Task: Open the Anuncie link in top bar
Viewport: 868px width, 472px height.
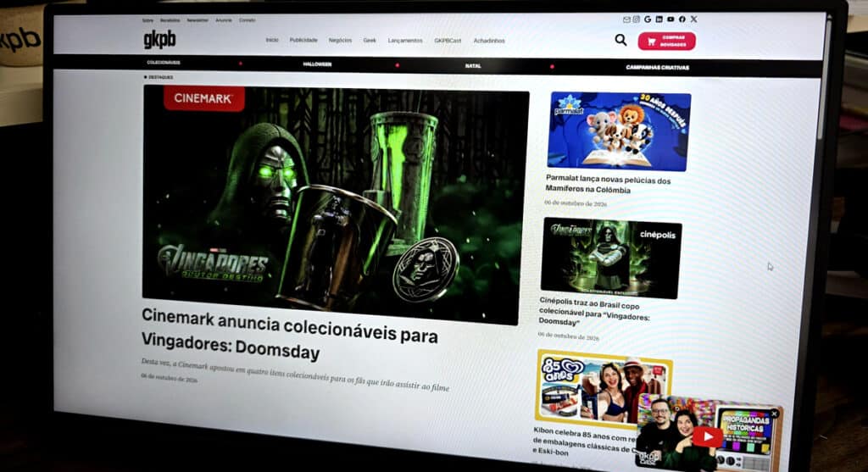Action: click(x=224, y=20)
